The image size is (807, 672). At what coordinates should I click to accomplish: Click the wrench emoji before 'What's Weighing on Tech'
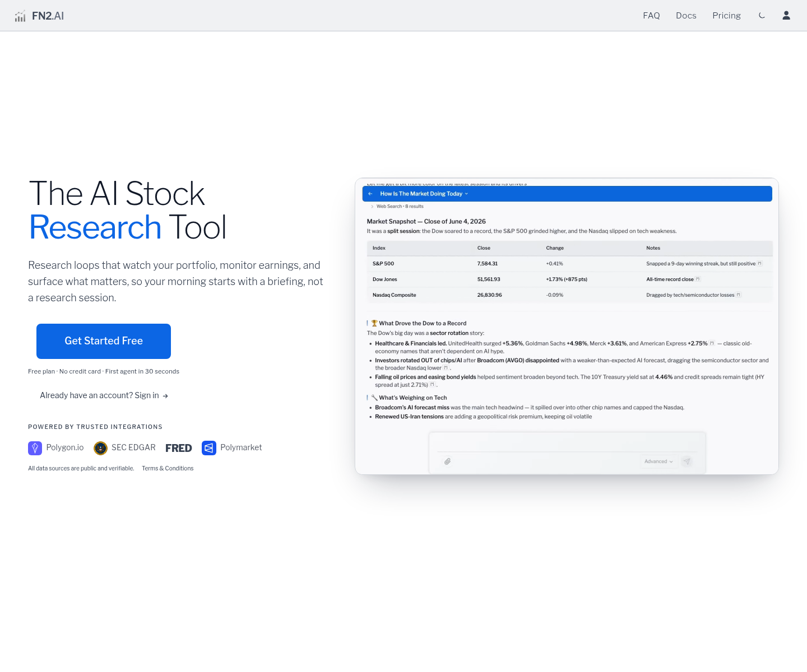pos(374,398)
